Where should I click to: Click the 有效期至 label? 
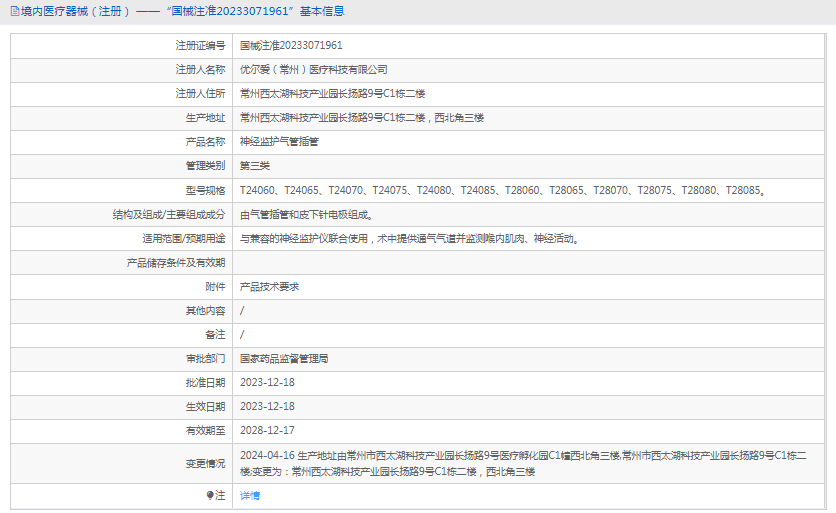pos(205,430)
